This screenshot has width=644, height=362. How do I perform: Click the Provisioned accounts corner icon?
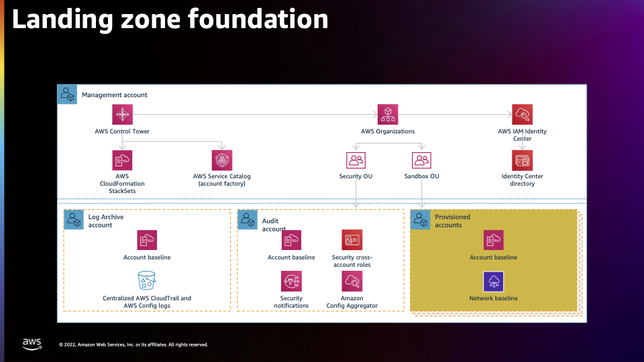[421, 220]
